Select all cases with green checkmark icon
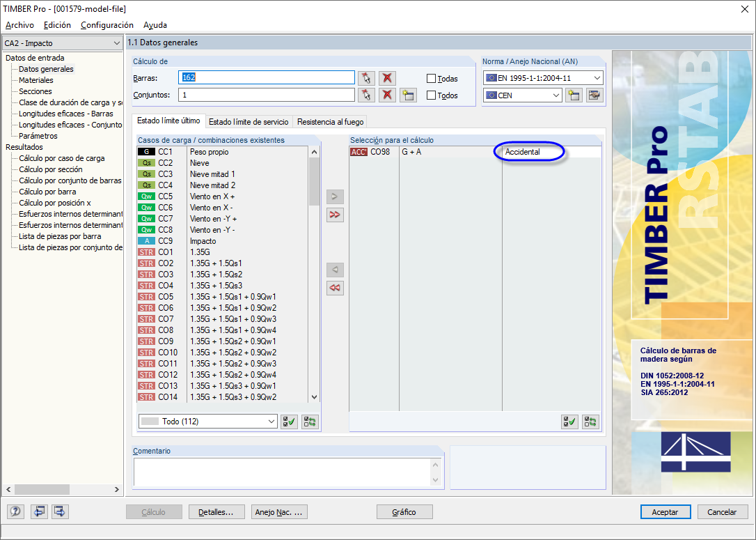Screen dimensions: 756x540 (289, 421)
